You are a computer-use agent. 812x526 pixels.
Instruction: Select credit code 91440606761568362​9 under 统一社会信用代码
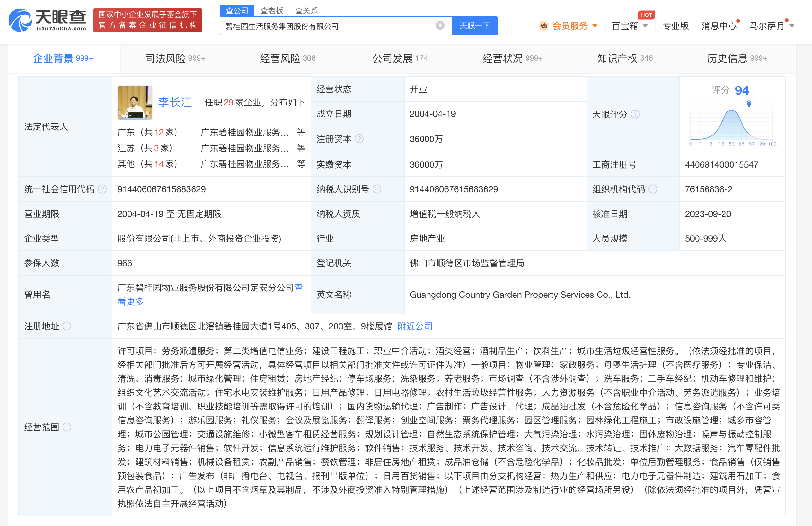tap(161, 189)
